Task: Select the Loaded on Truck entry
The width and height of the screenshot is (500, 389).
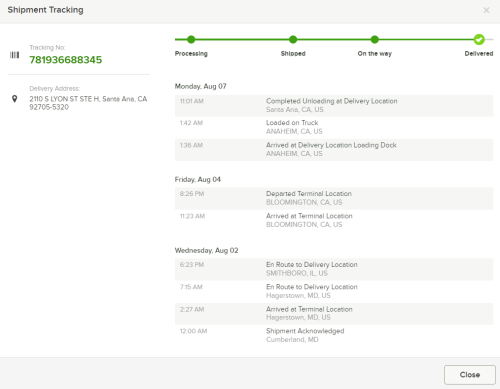Action: click(334, 127)
